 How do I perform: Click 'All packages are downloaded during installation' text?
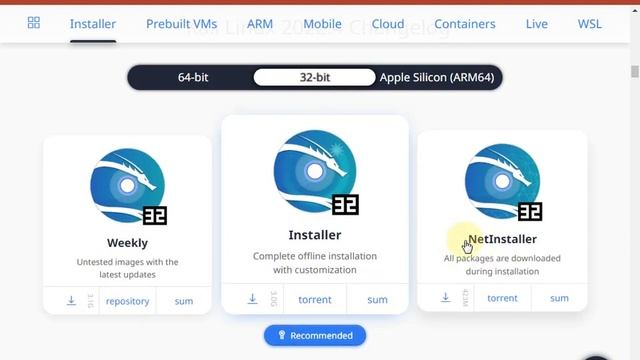pyautogui.click(x=502, y=264)
